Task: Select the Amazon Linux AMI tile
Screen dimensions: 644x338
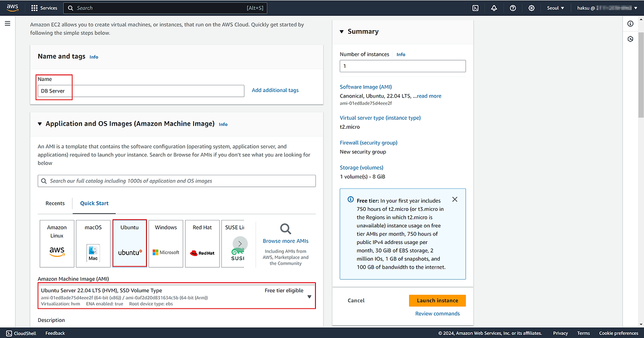Action: click(57, 243)
